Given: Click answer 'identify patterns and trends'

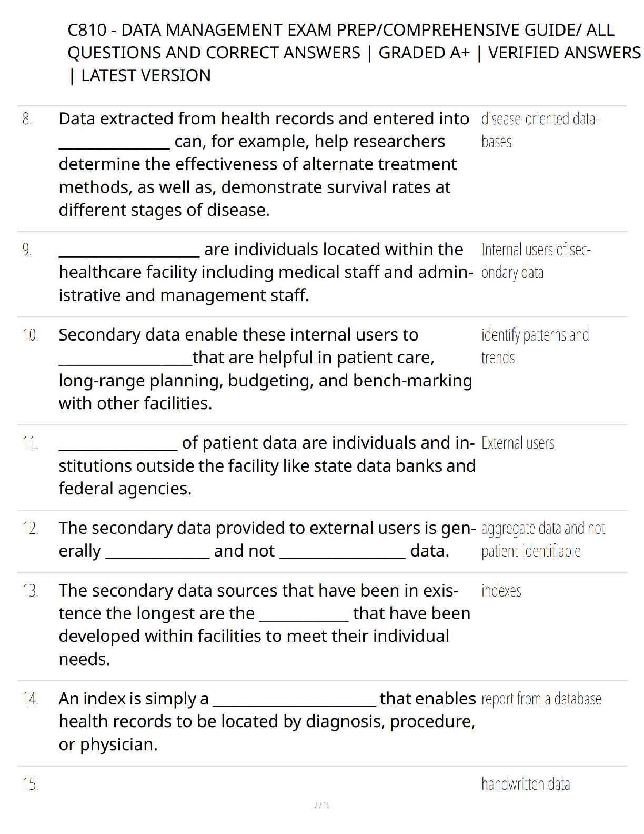Looking at the screenshot, I should (x=535, y=346).
